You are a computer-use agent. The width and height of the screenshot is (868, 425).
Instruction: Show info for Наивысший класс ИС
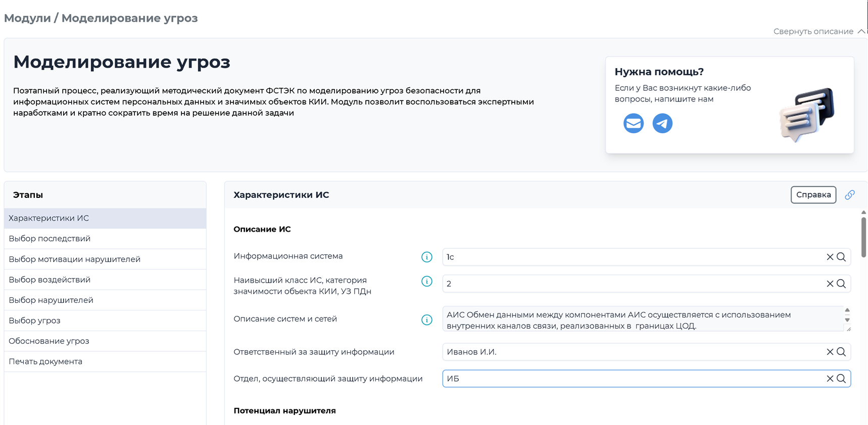[x=426, y=281]
